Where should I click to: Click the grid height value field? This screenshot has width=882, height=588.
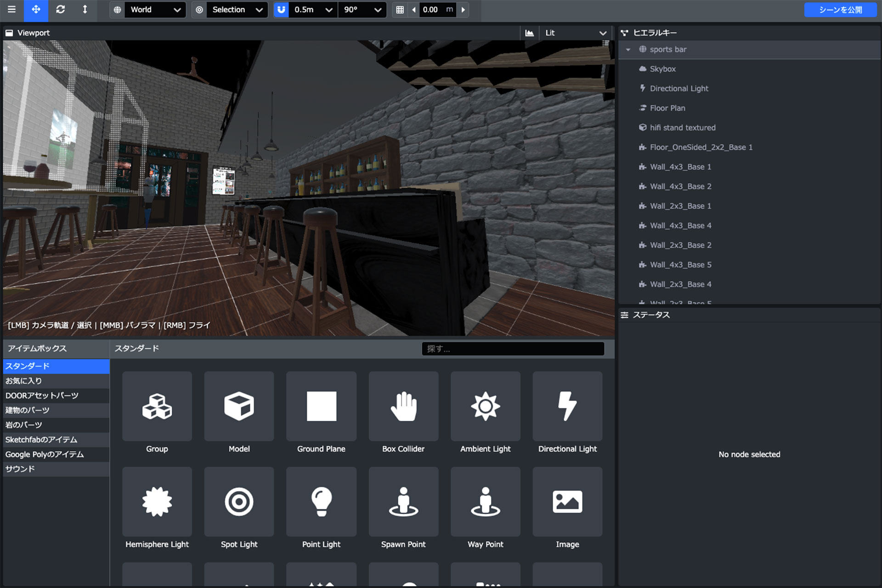click(437, 10)
